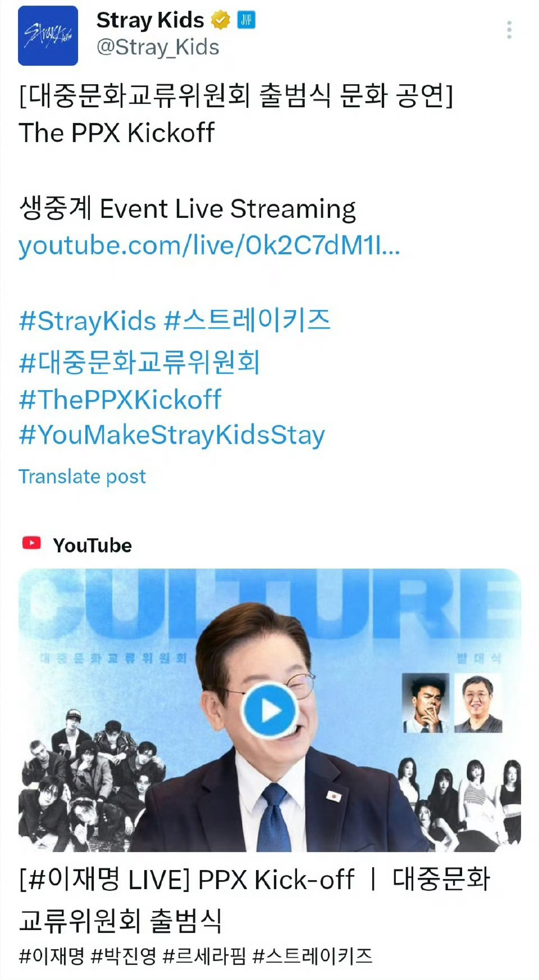
Task: Open the youtube.com/live streaming link
Action: pyautogui.click(x=209, y=246)
